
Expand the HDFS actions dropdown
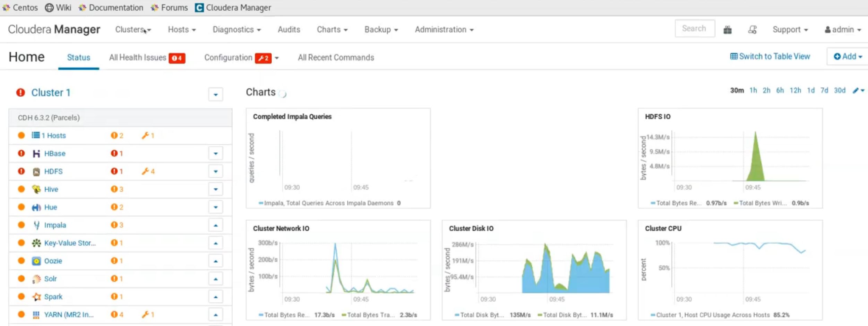[x=215, y=171]
